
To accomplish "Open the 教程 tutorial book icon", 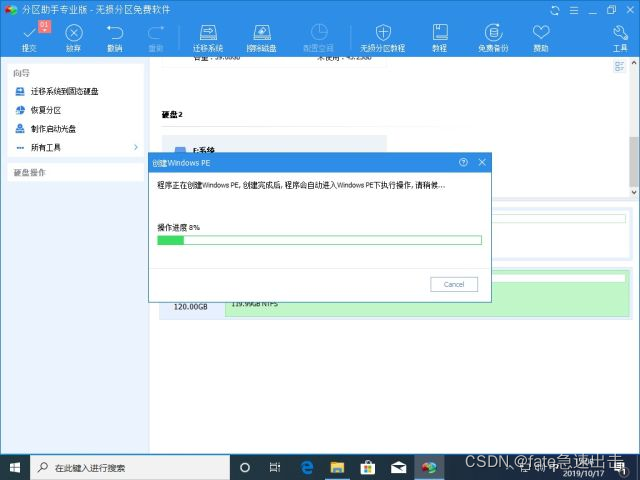I will click(x=440, y=38).
